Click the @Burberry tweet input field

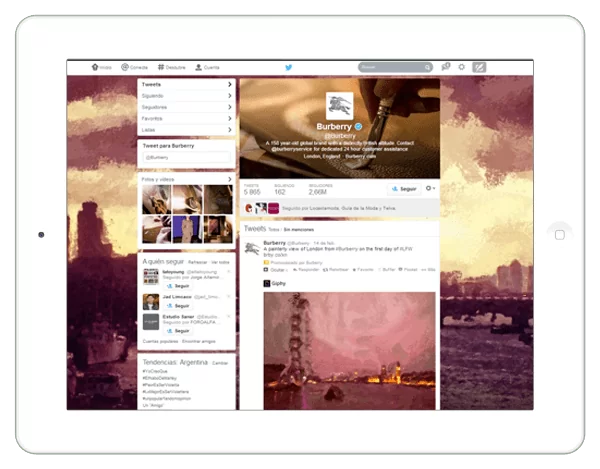pos(187,157)
